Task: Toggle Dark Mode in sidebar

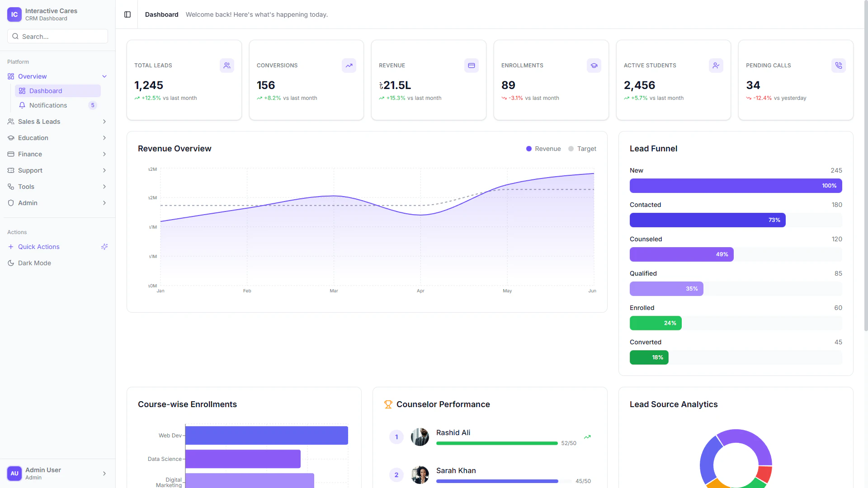Action: point(34,263)
